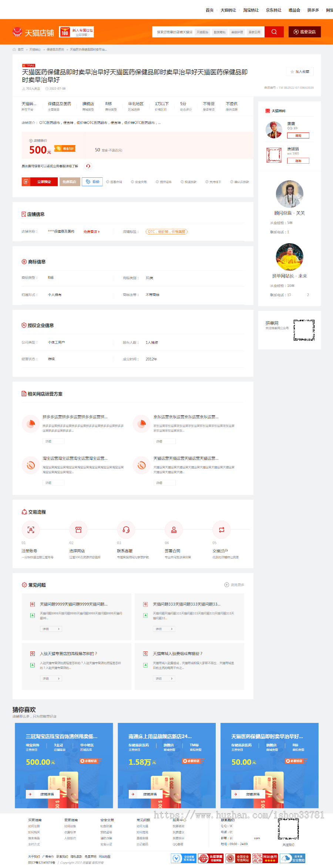Open the 三冠淘宝店珠宝首饰 recommendation card

(x=64, y=765)
